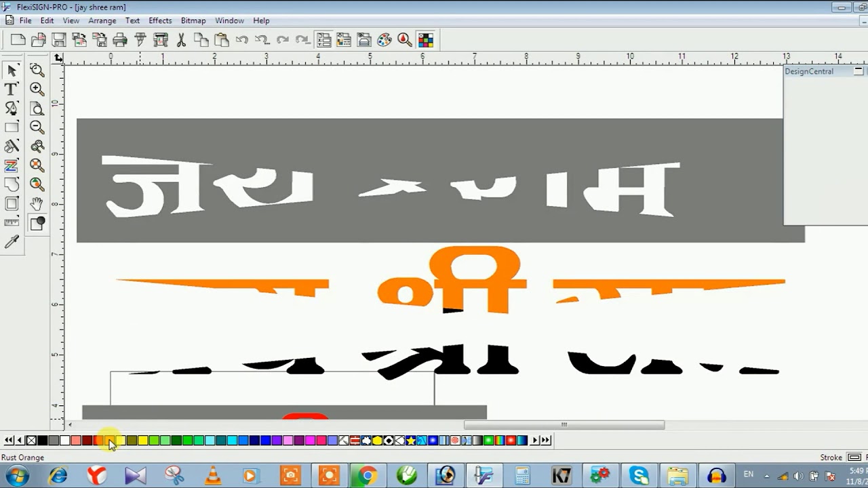
Task: Open the Effects menu
Action: [x=160, y=21]
